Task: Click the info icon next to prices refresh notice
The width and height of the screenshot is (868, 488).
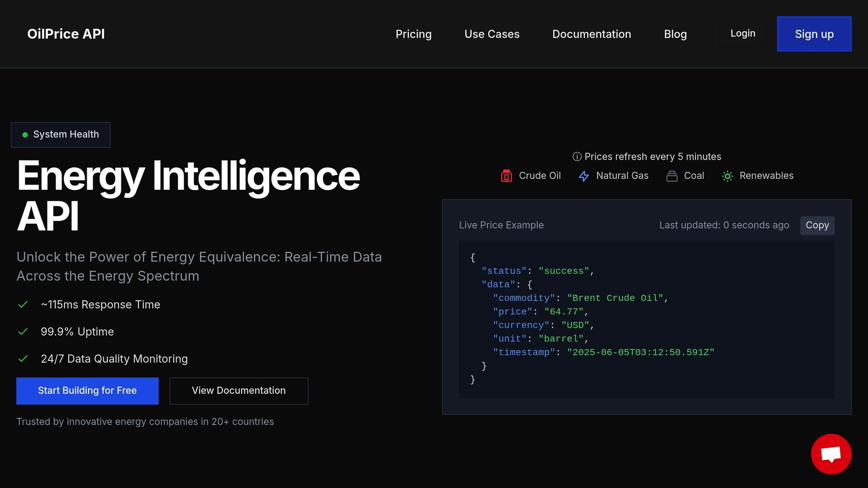Action: pos(577,156)
